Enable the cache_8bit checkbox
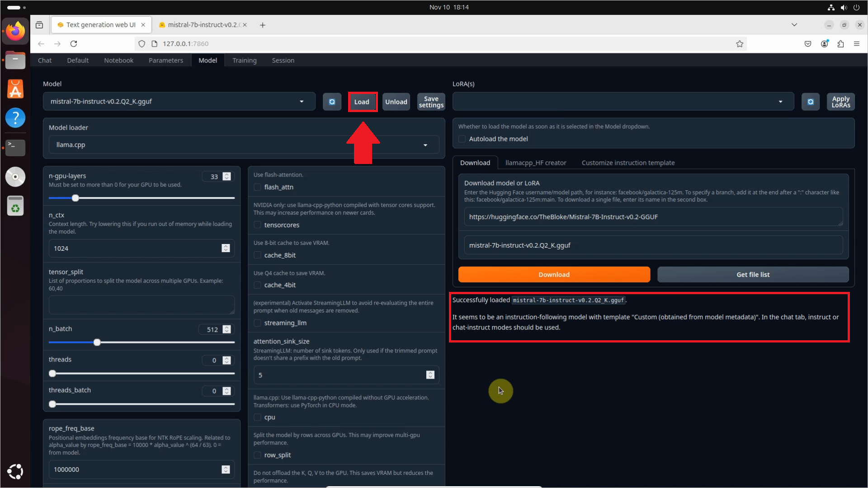 coord(258,255)
